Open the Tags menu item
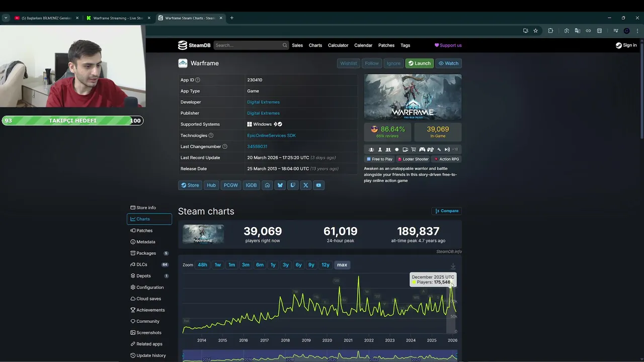 click(405, 45)
